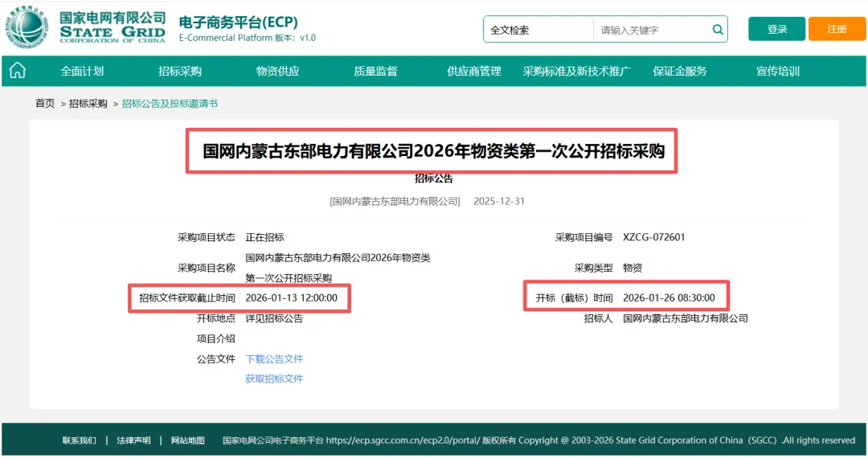The width and height of the screenshot is (868, 459).
Task: Open the 宣传培训 menu
Action: pos(778,71)
